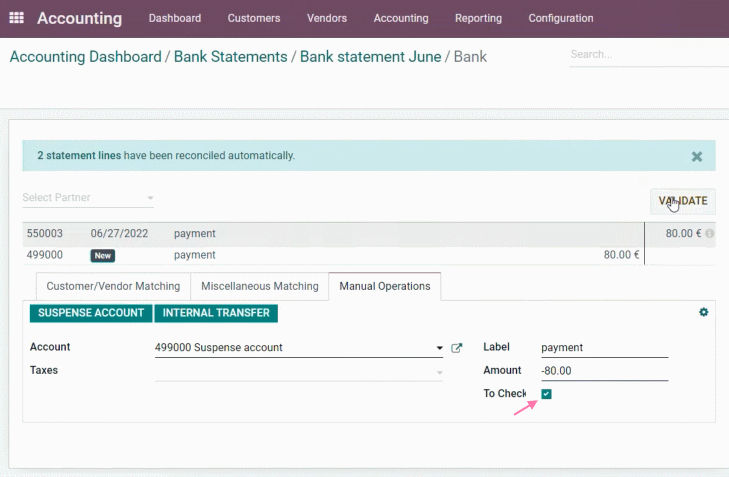This screenshot has height=477, width=729.
Task: Switch to Customer/Vendor Matching tab
Action: pyautogui.click(x=113, y=286)
